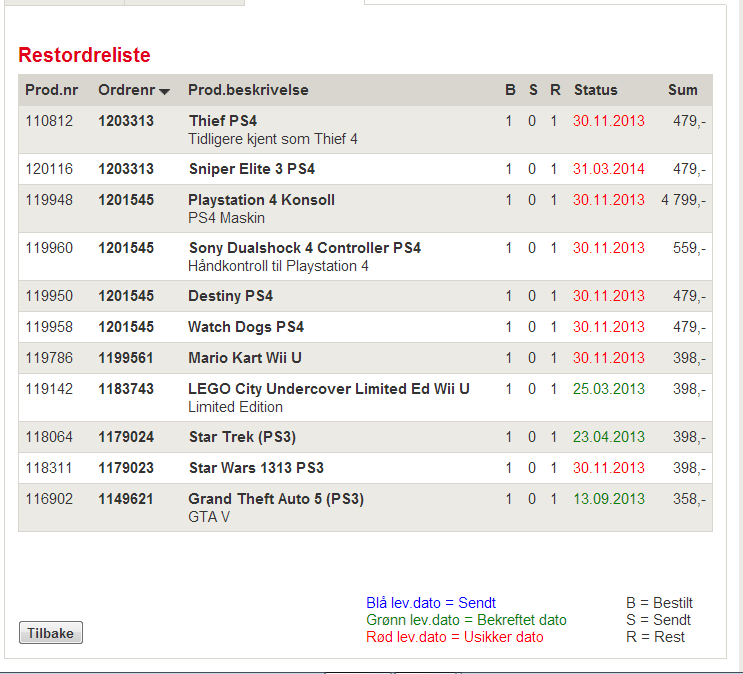Click legend 'Grønn lev.dato = Bekreftet dato'
This screenshot has width=743, height=674.
tap(466, 620)
